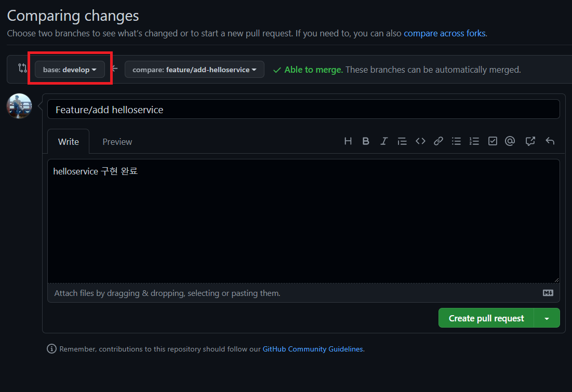Insert a saved reply

coord(550,141)
